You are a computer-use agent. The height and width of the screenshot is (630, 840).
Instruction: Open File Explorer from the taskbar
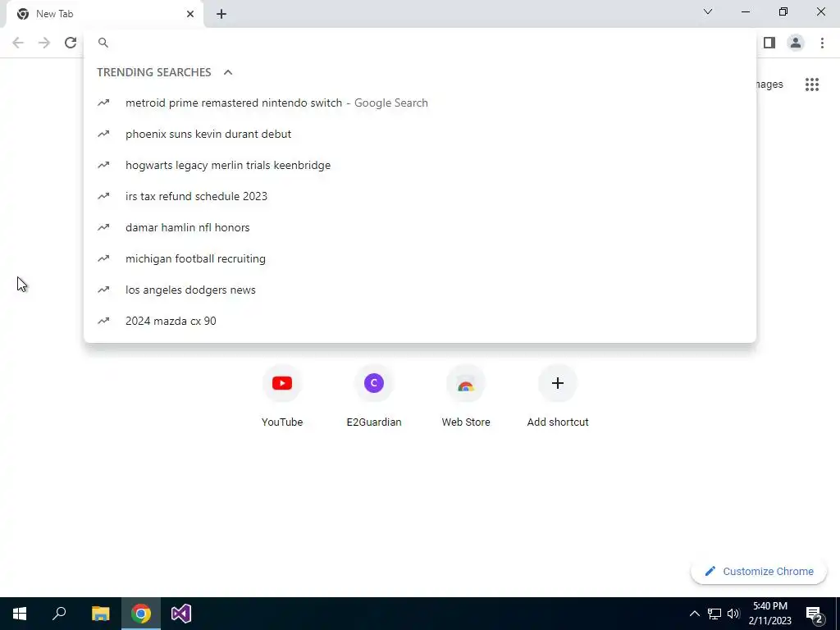[x=100, y=614]
